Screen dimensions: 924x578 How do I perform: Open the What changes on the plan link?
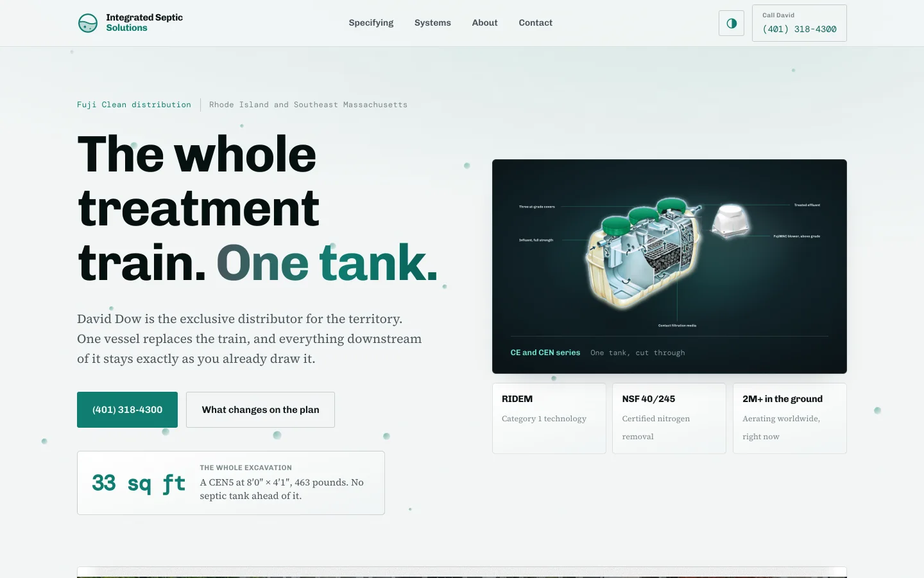261,410
